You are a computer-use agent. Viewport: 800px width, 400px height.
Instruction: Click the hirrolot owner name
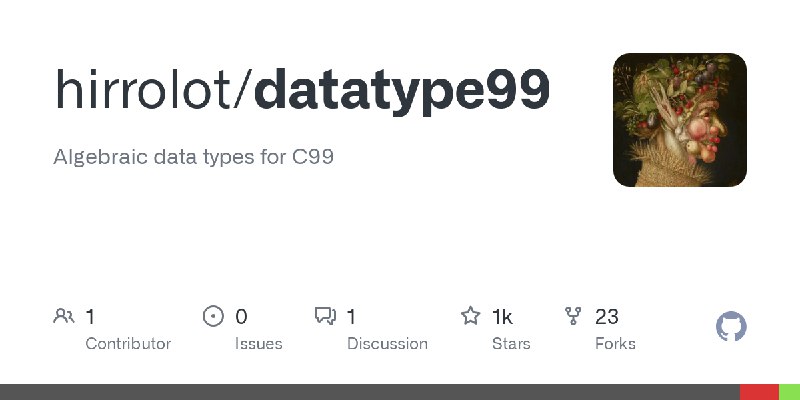[142, 89]
